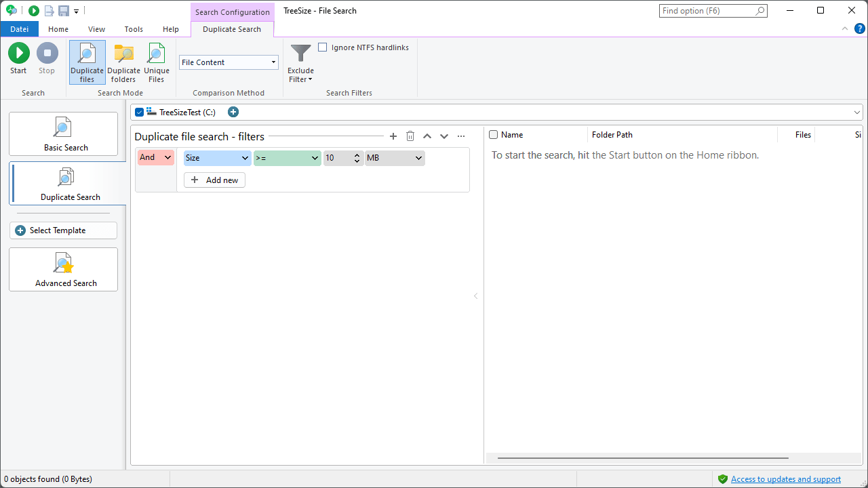The height and width of the screenshot is (488, 868).
Task: Uncheck the TreeSizeTest (C:) drive checkbox
Action: pyautogui.click(x=140, y=112)
